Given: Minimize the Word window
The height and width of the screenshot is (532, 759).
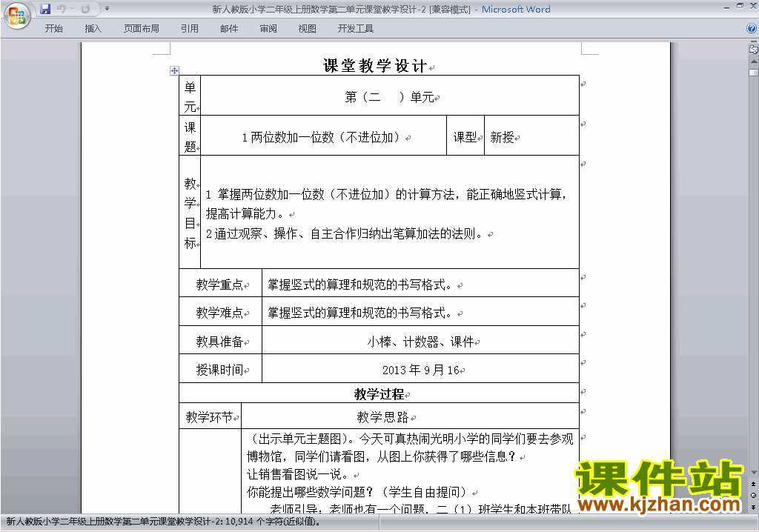Looking at the screenshot, I should pos(726,7).
